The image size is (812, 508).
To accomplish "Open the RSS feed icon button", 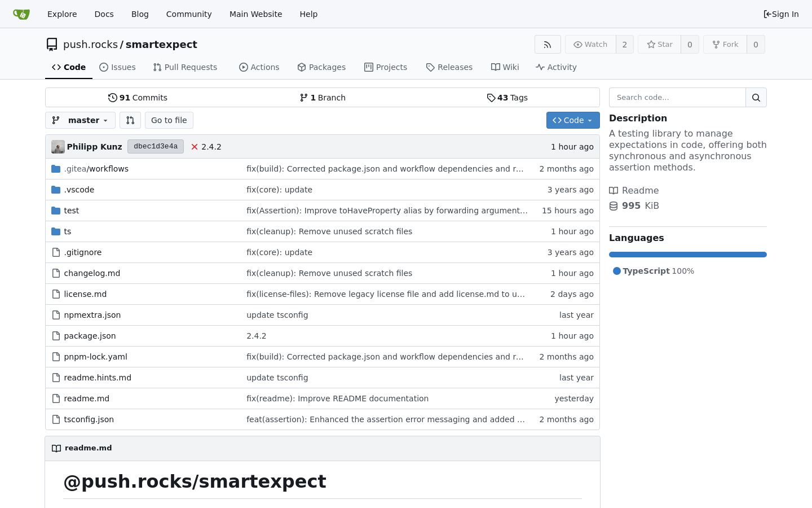I will 548,45.
